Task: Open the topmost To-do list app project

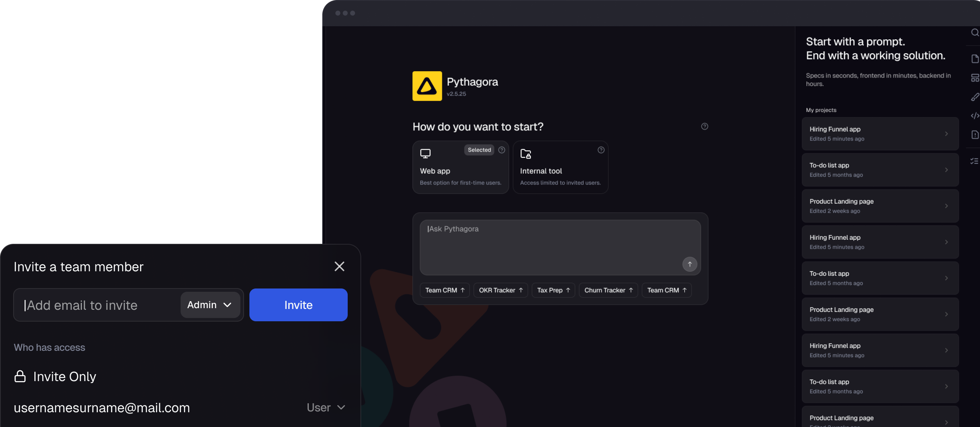Action: click(880, 170)
